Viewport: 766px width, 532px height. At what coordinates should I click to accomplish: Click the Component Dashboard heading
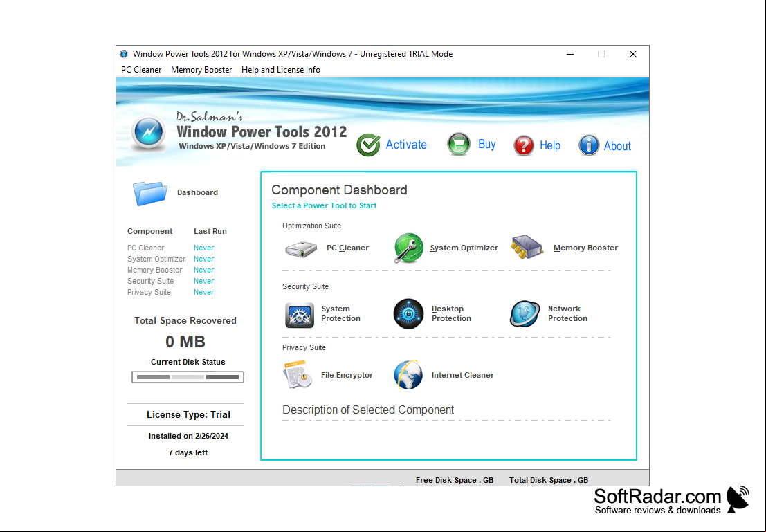pyautogui.click(x=339, y=190)
